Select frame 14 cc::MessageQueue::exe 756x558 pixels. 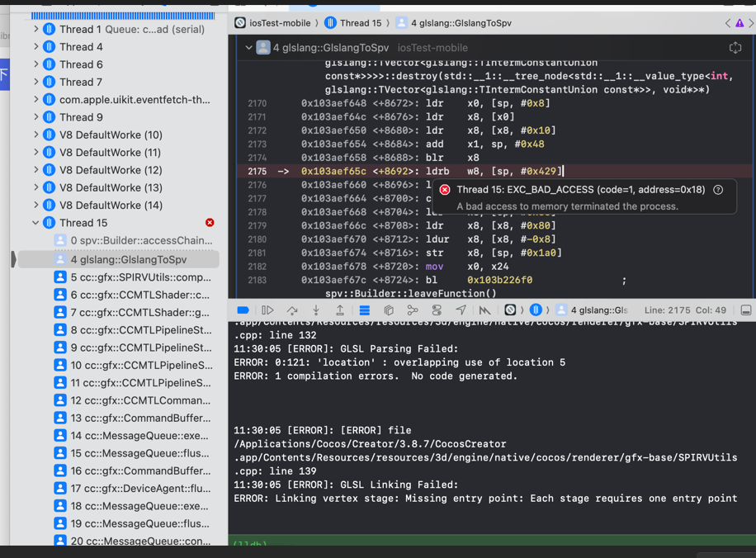[131, 436]
